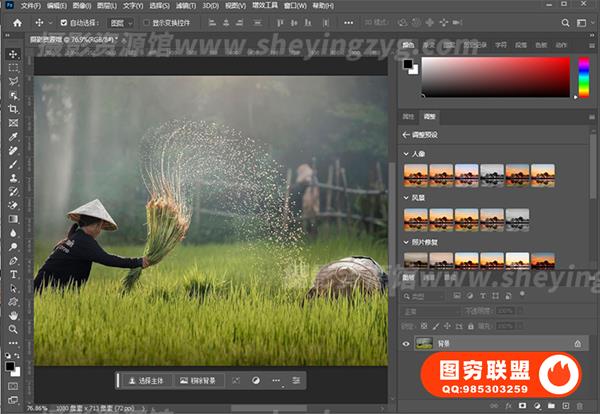Collapse the 人像 presets group
This screenshot has width=600, height=414.
pos(406,154)
